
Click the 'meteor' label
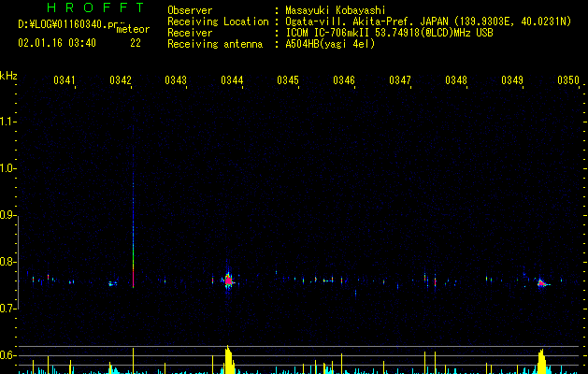point(133,29)
